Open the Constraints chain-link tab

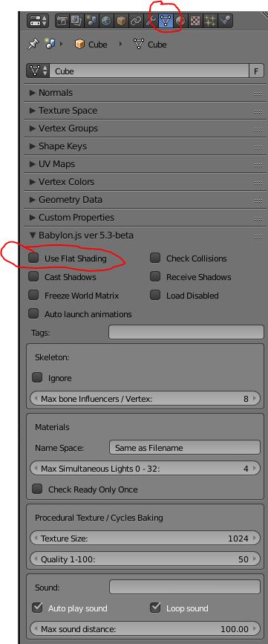pyautogui.click(x=136, y=21)
